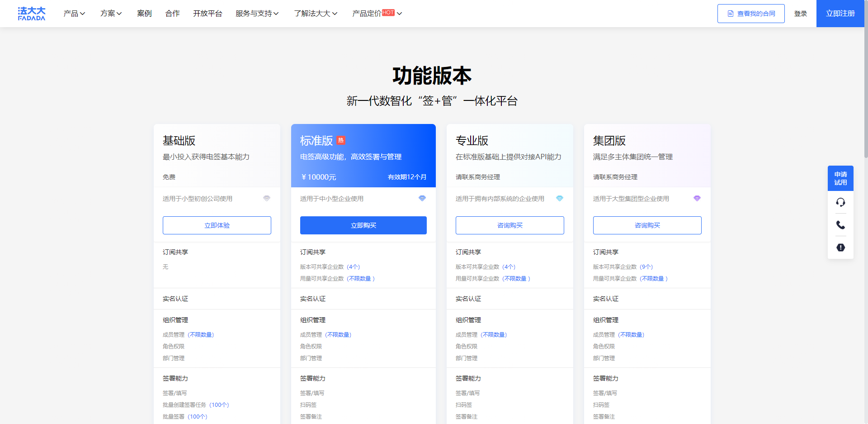Click the HOT badge beside 产品定价
The width and height of the screenshot is (868, 424).
pos(388,13)
